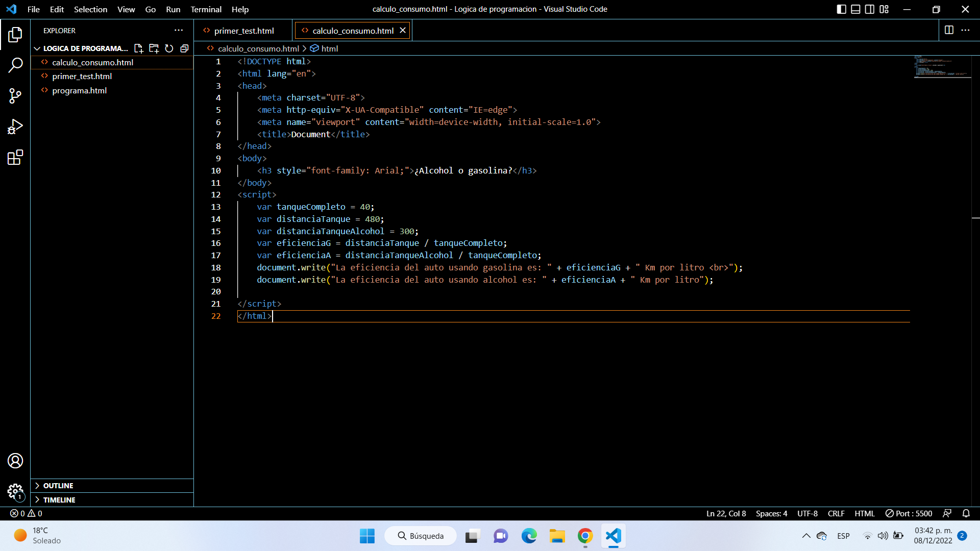
Task: Open Google Chrome from the taskbar
Action: (x=585, y=536)
